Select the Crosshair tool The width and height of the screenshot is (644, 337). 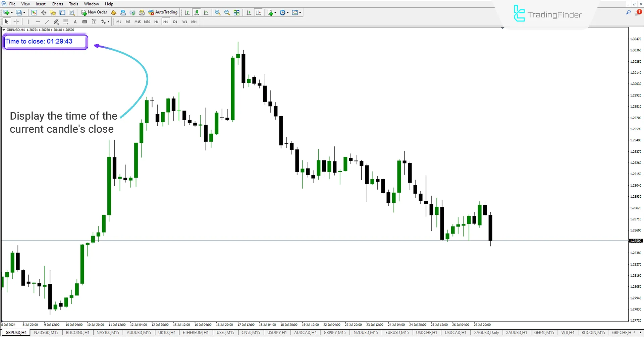click(16, 21)
